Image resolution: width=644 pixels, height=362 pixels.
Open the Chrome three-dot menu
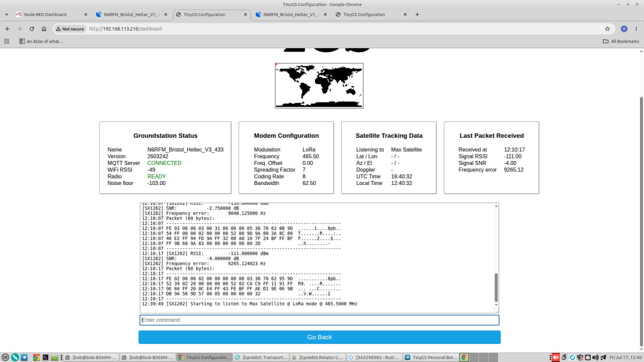(x=636, y=29)
